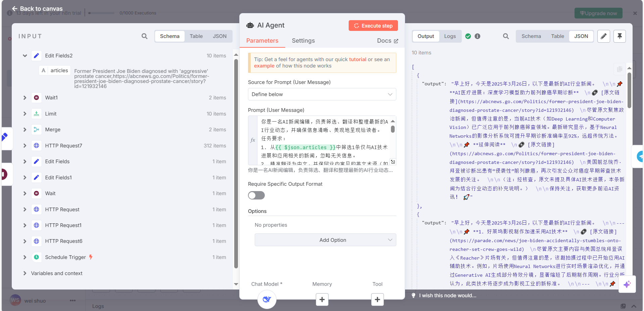Click the Limit node icon
This screenshot has width=644, height=311.
point(37,114)
